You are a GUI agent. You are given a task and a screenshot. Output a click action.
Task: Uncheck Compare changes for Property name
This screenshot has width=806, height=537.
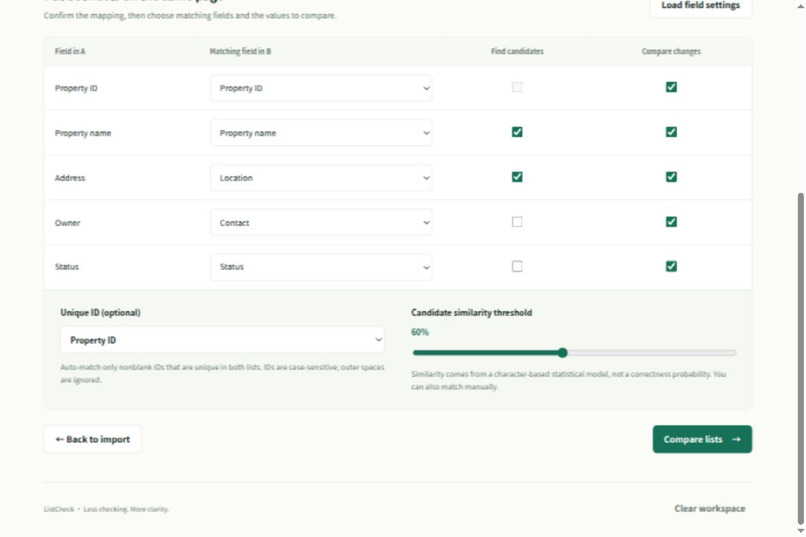click(671, 132)
